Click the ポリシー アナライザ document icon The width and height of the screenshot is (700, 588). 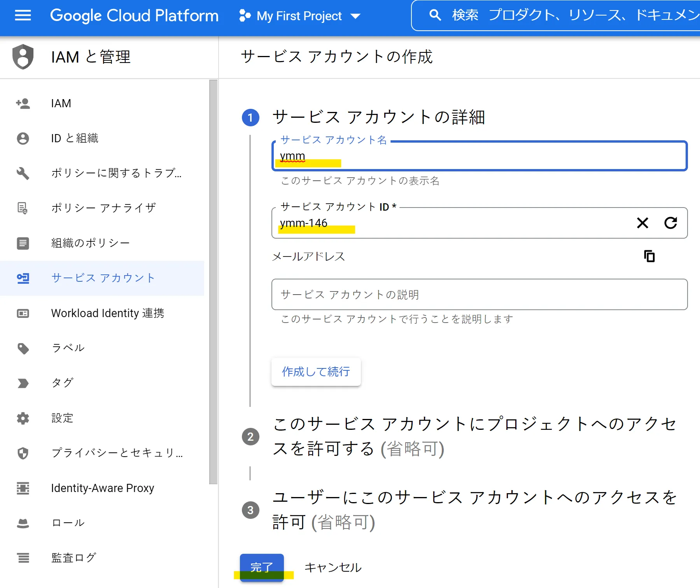click(23, 208)
